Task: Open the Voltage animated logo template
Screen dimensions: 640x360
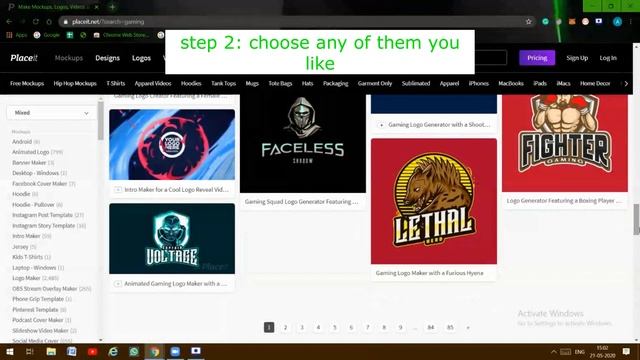Action: [172, 238]
